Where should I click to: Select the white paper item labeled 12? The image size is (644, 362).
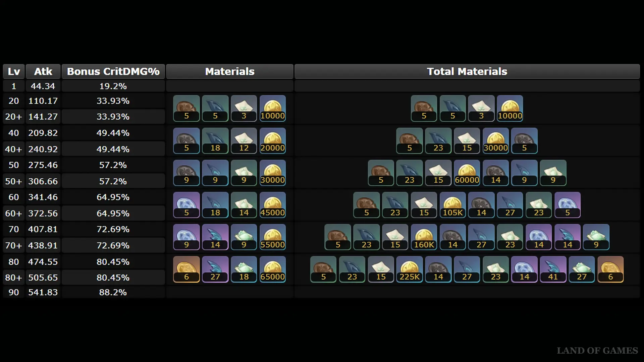(244, 140)
